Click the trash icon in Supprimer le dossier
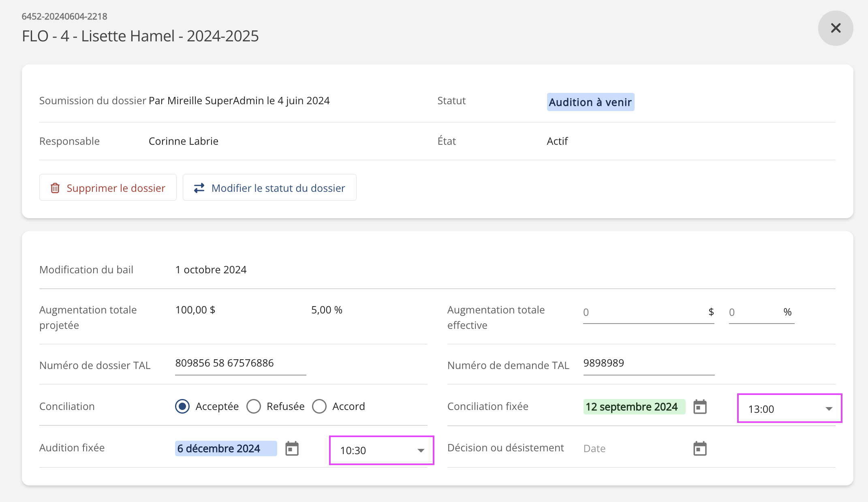 [55, 188]
